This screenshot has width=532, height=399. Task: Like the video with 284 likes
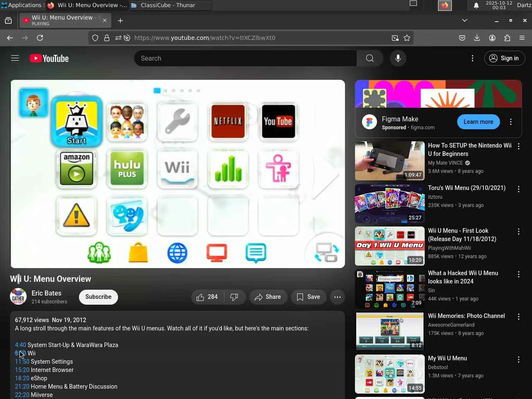click(x=207, y=297)
